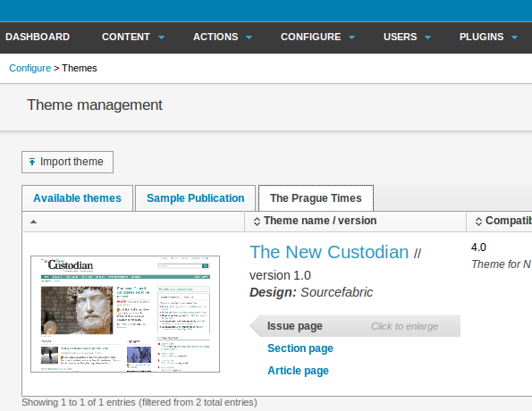Click the Import theme button
The image size is (532, 411).
pyautogui.click(x=68, y=162)
